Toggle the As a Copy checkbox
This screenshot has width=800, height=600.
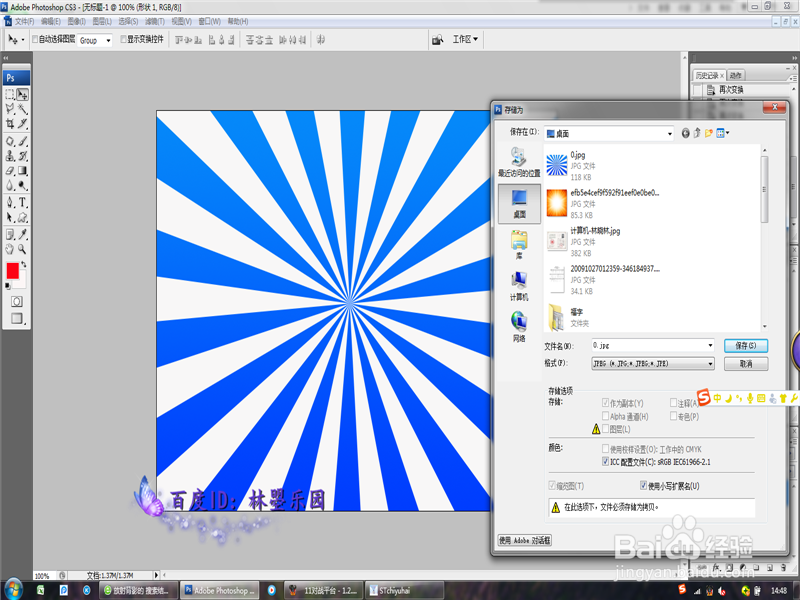606,403
